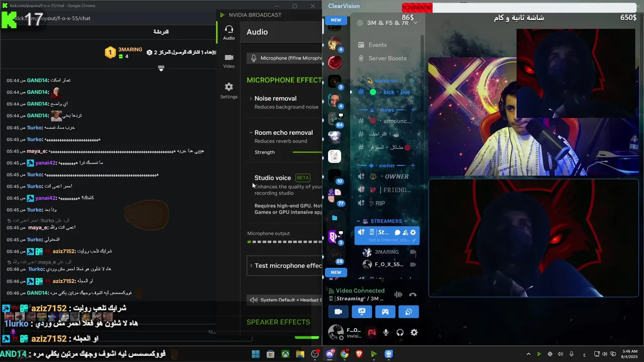Show hidden system tray icons

tap(528, 354)
